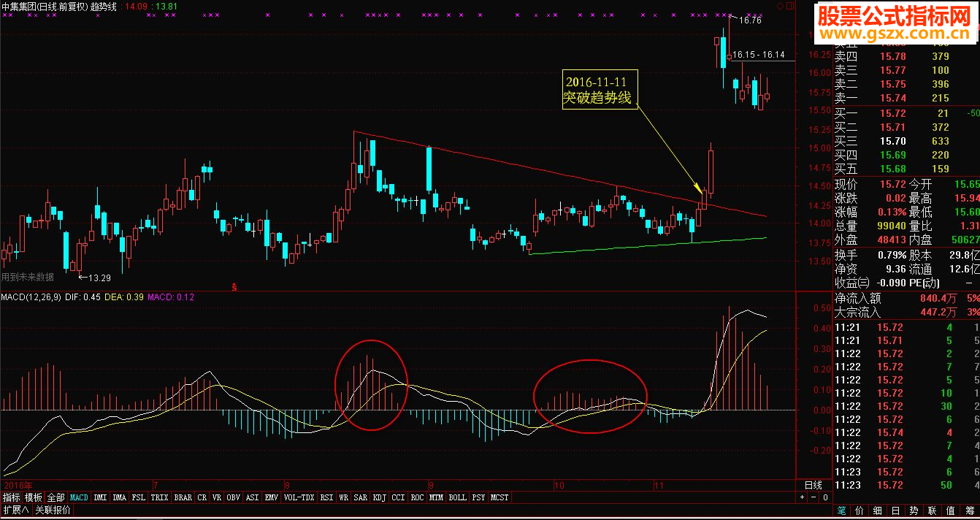This screenshot has height=520, width=980.
Task: Click the 16.15 - 16.14 gap label
Action: [758, 55]
